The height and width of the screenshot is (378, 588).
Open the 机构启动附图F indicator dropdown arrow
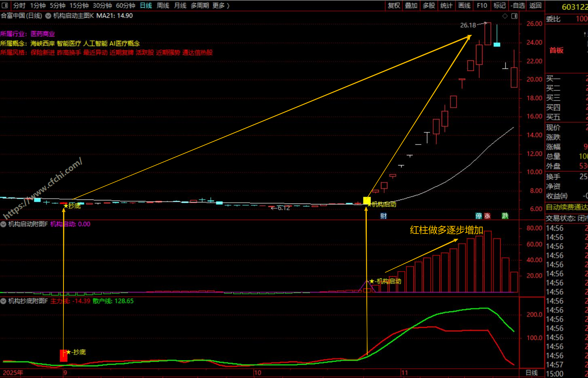click(3, 224)
